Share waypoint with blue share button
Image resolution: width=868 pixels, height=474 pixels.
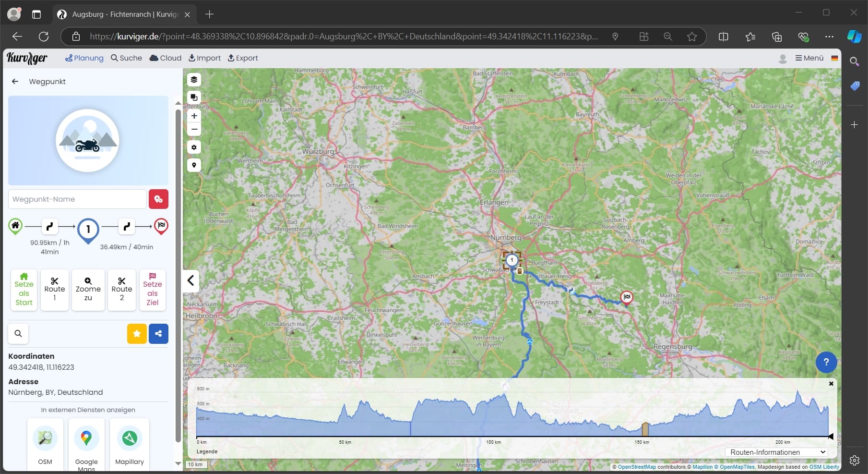pyautogui.click(x=158, y=333)
